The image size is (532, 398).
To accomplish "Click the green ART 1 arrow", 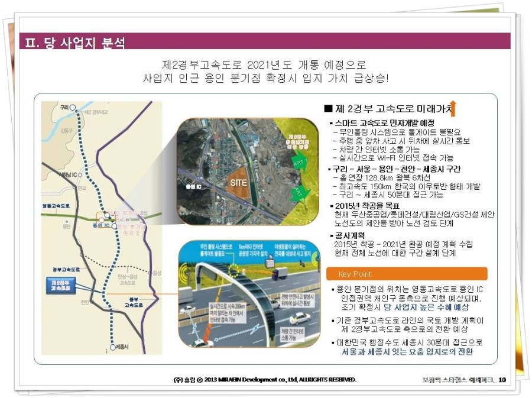I will [300, 162].
